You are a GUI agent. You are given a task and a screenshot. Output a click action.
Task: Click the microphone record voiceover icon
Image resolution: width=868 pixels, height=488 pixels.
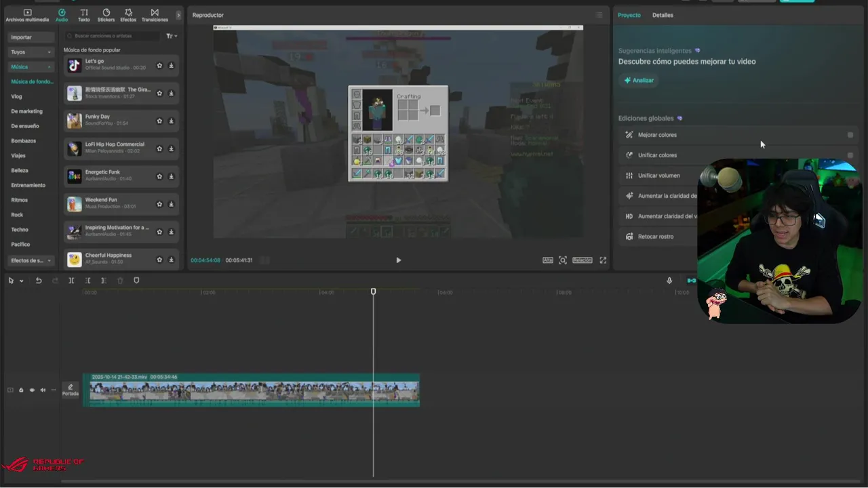click(x=669, y=281)
